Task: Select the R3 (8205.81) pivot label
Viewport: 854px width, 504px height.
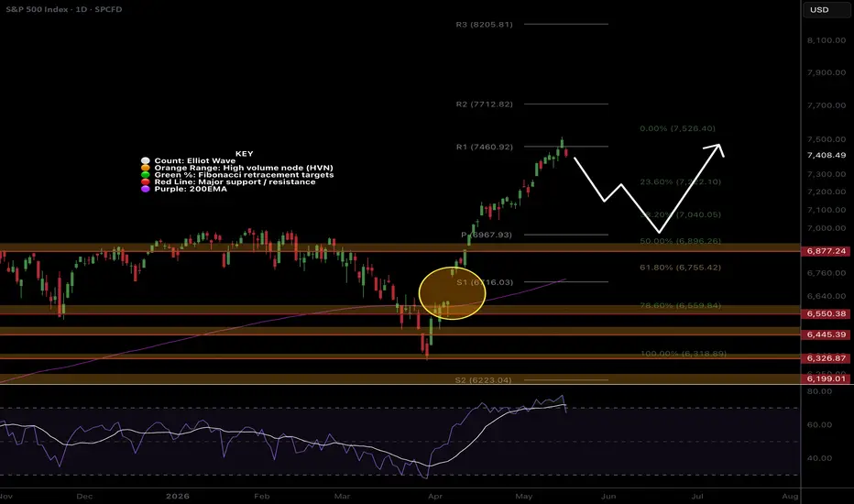Action: (x=484, y=25)
